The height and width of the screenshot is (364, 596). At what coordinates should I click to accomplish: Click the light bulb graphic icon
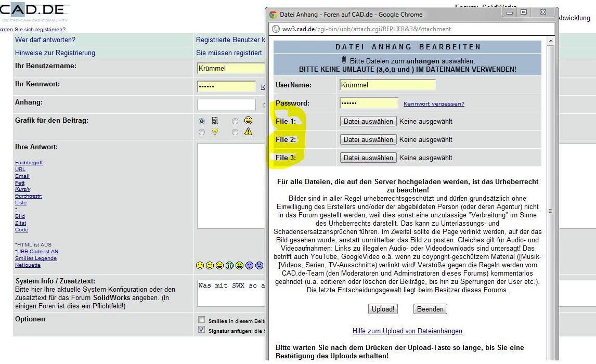click(x=215, y=132)
